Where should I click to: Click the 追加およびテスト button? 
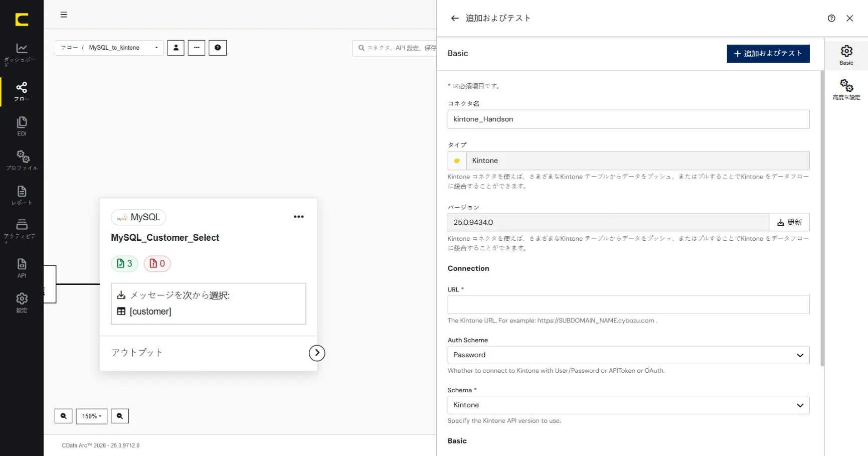[x=768, y=54]
